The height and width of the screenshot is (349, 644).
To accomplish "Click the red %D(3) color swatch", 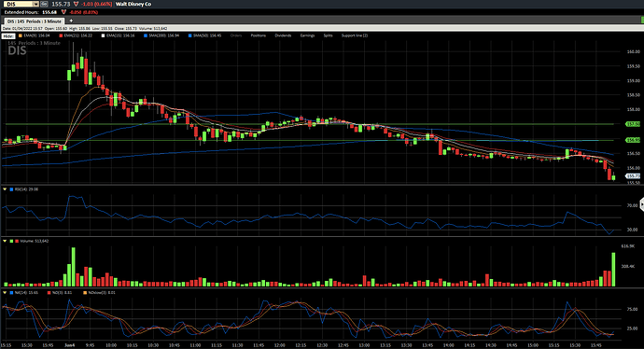I will click(49, 293).
